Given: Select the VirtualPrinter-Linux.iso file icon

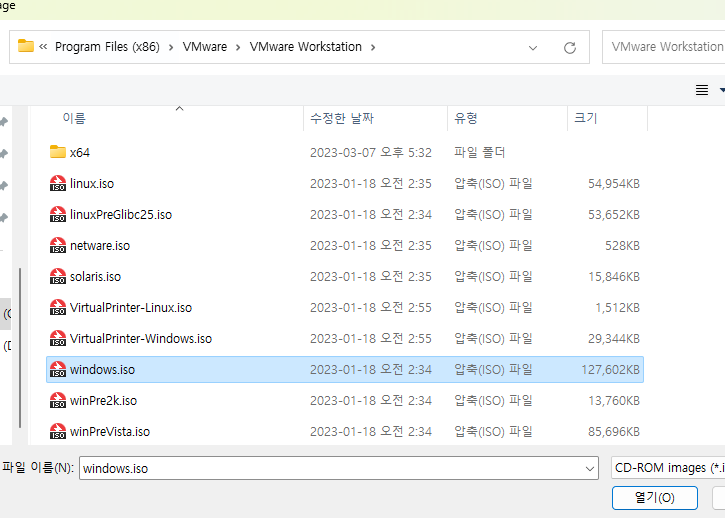Looking at the screenshot, I should (58, 307).
